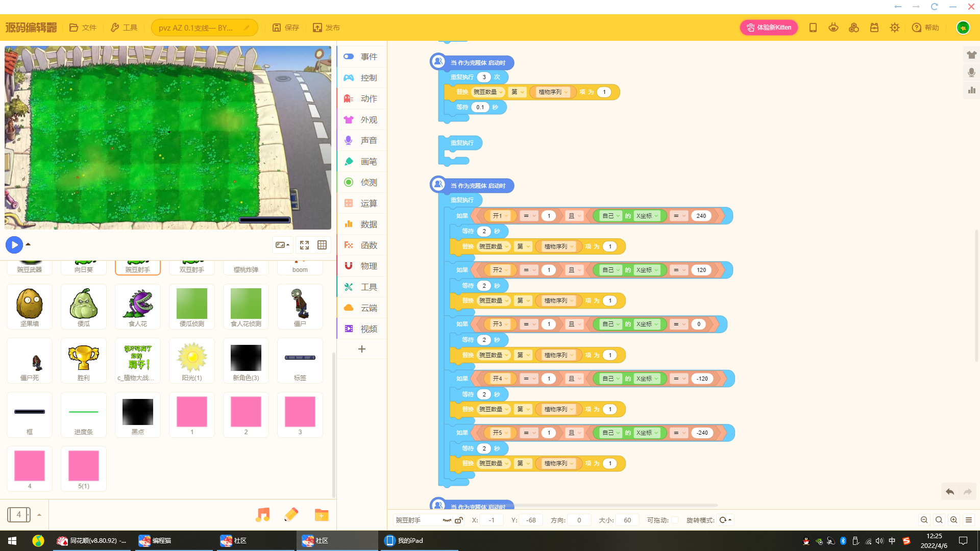The width and height of the screenshot is (980, 551).
Task: Zoom out the code workspace
Action: pos(924,520)
